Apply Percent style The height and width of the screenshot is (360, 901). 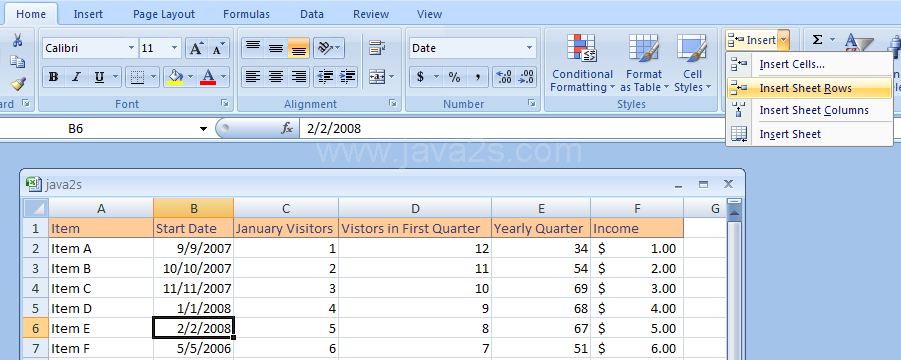tap(455, 77)
